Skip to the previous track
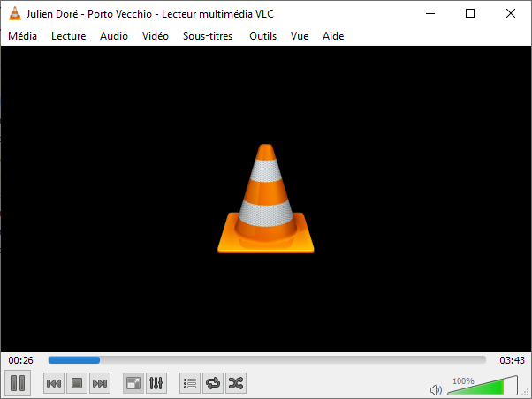532x399 pixels. pos(54,383)
